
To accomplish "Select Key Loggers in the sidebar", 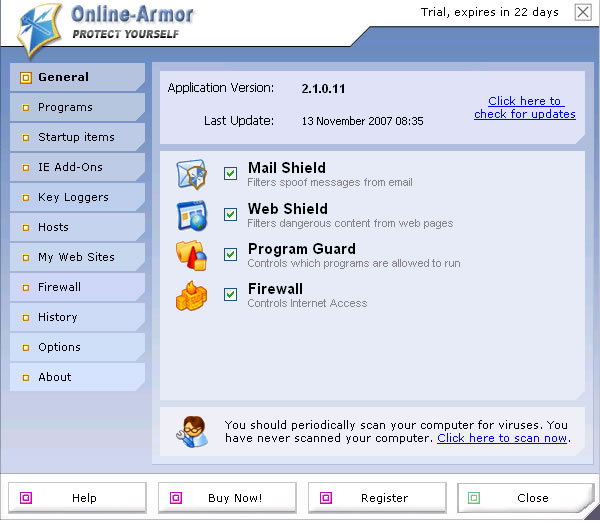I will coord(77,197).
